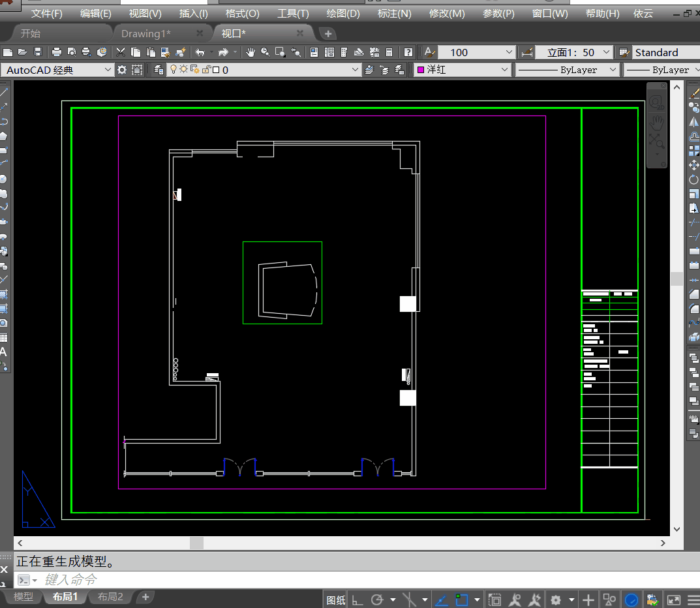The image size is (700, 608).
Task: Click the customization menu at status bar end
Action: tap(693, 600)
